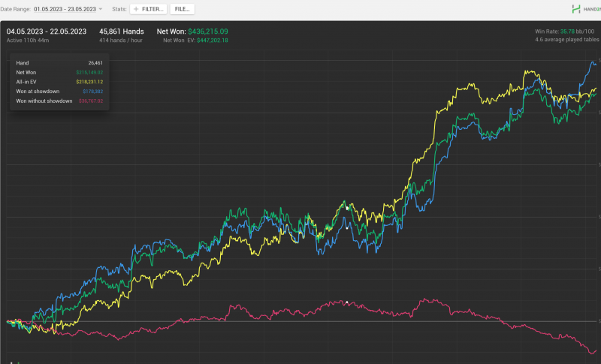Click the date range 01.05.2023 - 23.05.2023 field

[x=64, y=9]
